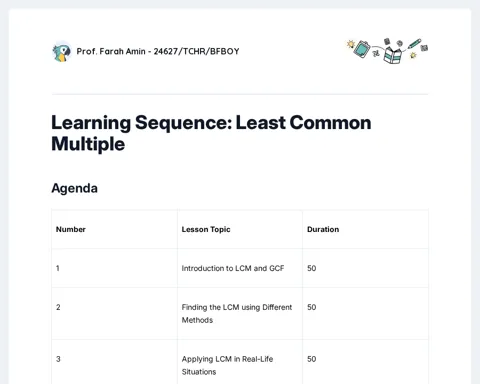Click the duration 50 for lesson two
The height and width of the screenshot is (384, 480).
point(311,307)
